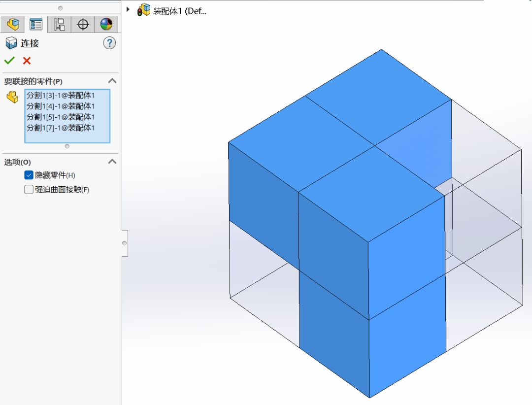The image size is (532, 405).
Task: Click the side panel collapse handle
Action: (x=125, y=243)
